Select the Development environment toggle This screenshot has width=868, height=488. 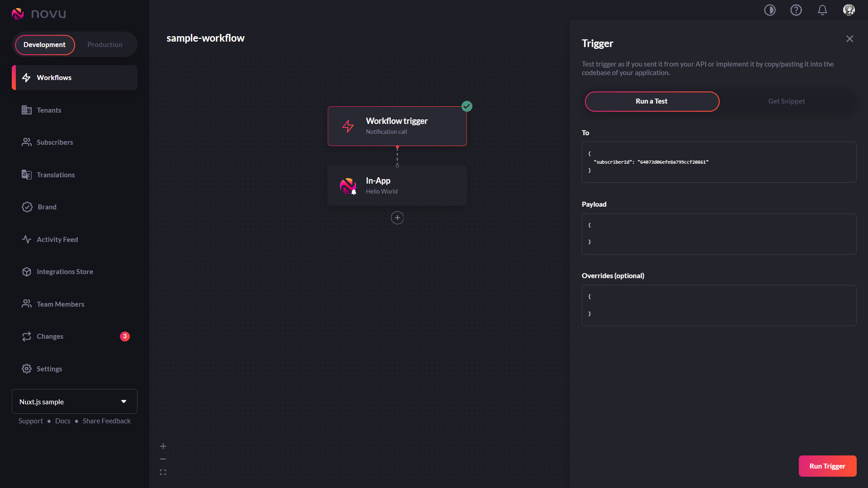[44, 44]
